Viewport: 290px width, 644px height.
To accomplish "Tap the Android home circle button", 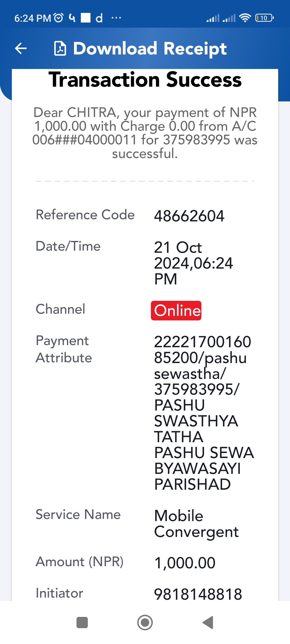I will [x=145, y=623].
